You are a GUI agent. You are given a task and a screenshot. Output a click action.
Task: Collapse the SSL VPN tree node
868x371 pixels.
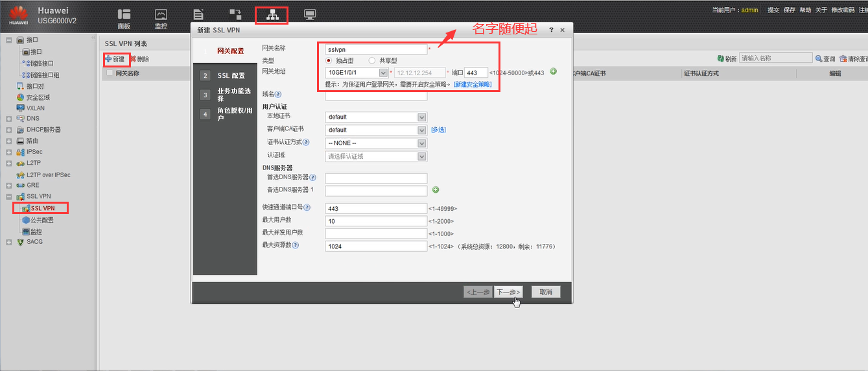[x=8, y=196]
